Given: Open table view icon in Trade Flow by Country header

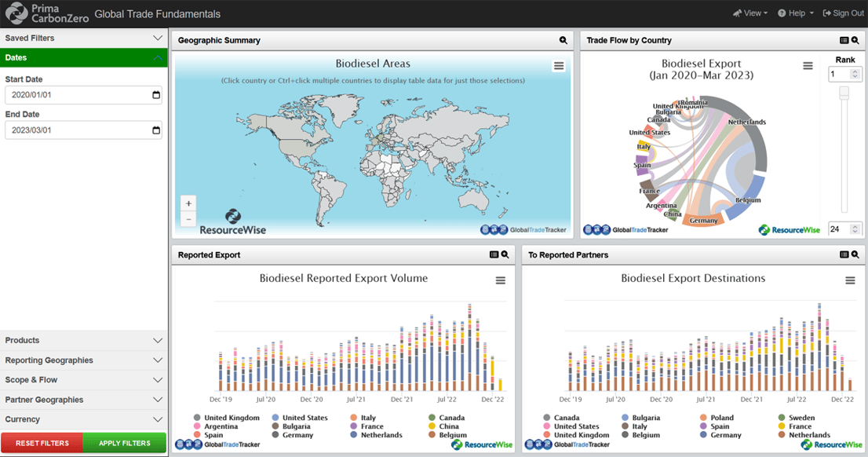Looking at the screenshot, I should click(844, 40).
